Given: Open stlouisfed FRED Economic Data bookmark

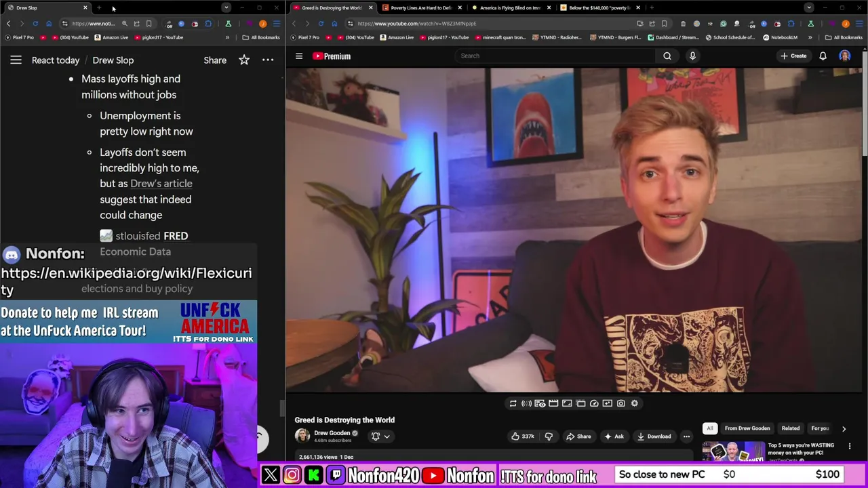Looking at the screenshot, I should point(144,243).
